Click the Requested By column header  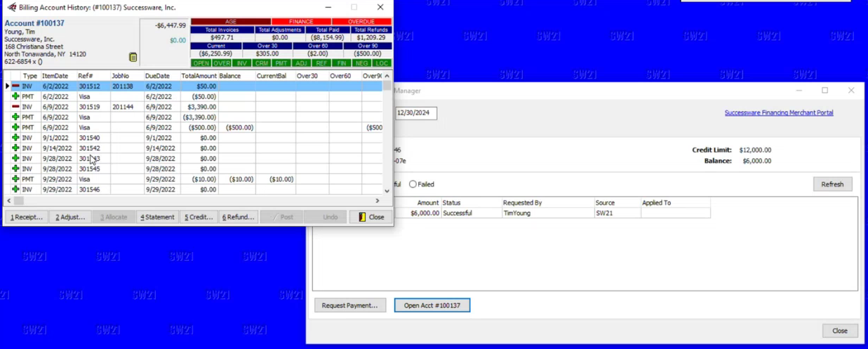coord(547,203)
